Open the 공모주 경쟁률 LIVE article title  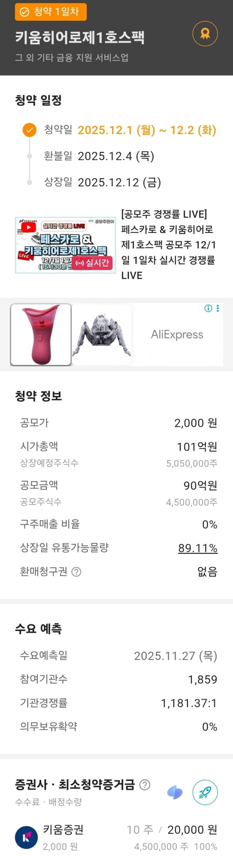pos(168,244)
